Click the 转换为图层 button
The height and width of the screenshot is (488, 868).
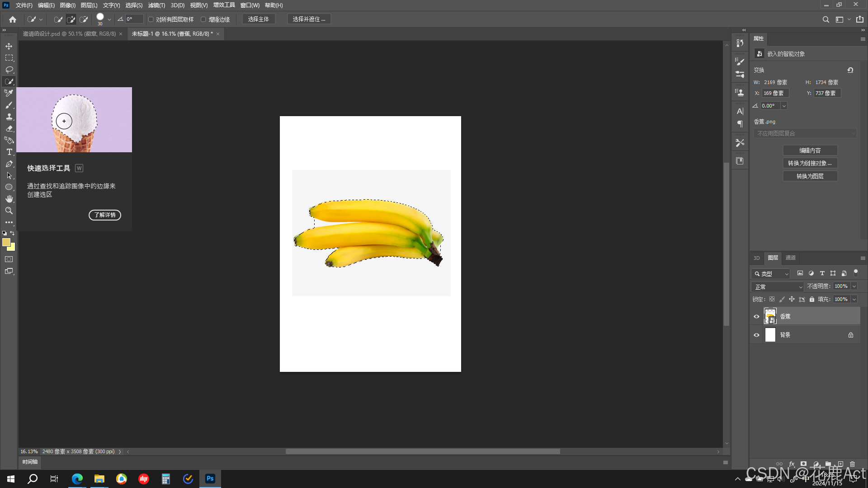pyautogui.click(x=810, y=176)
